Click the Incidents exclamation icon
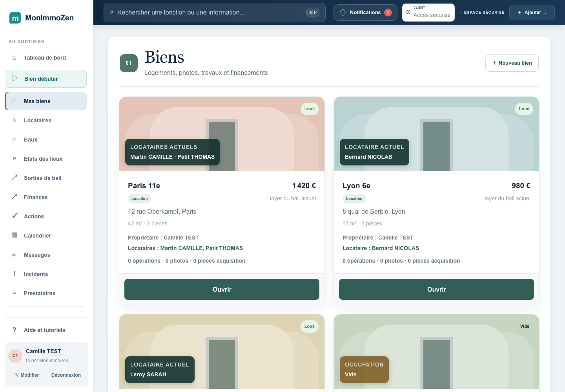 15,274
